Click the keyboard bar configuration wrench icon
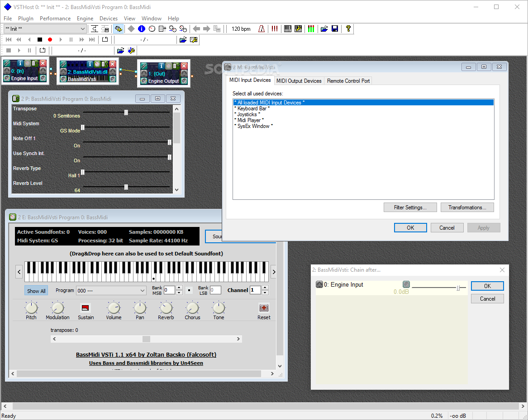The width and height of the screenshot is (528, 420). click(x=298, y=29)
